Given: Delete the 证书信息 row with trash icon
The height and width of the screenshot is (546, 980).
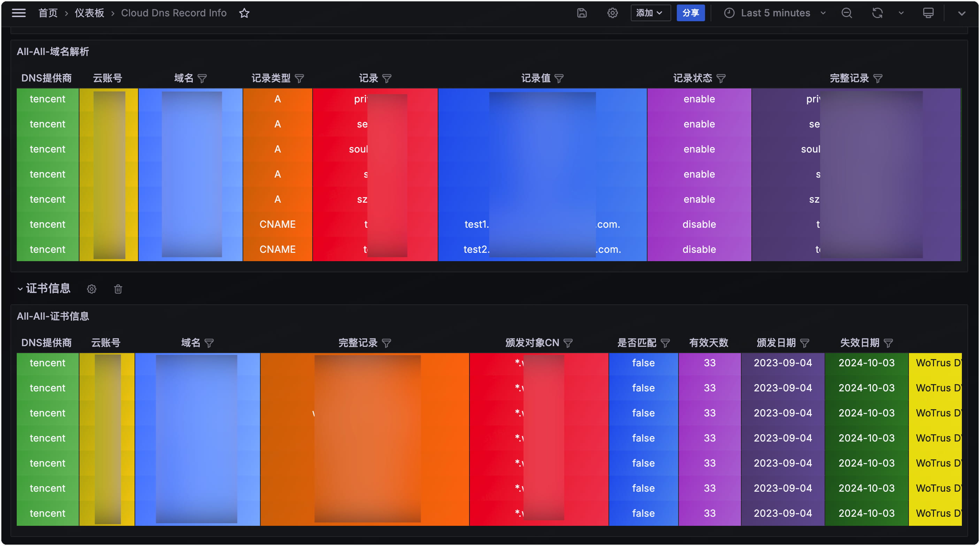Looking at the screenshot, I should [118, 289].
